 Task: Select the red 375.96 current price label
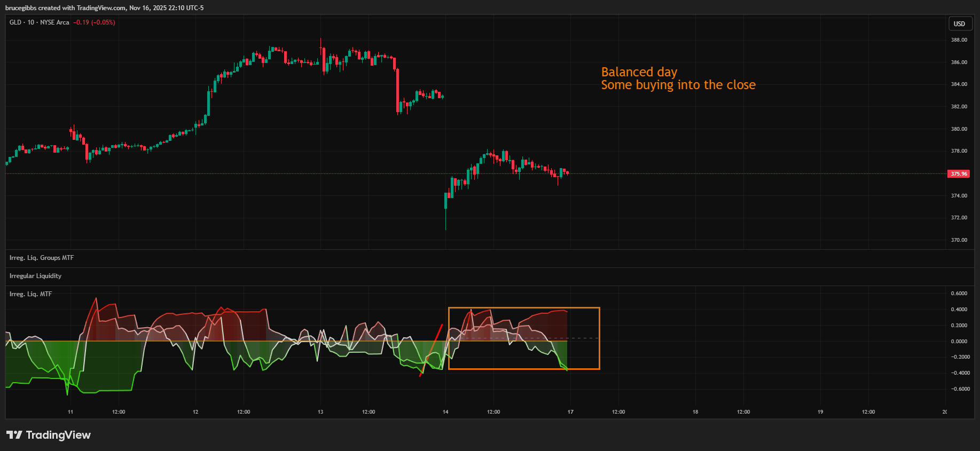(x=958, y=174)
